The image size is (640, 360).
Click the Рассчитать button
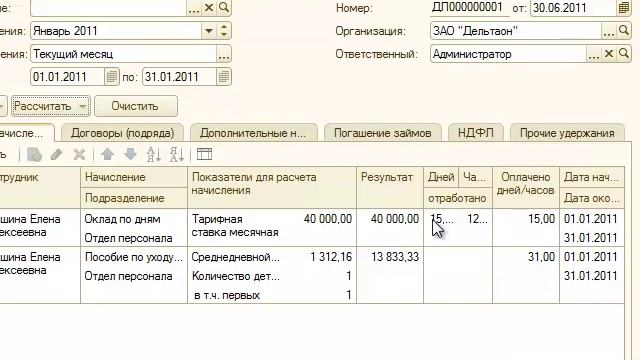tap(43, 106)
